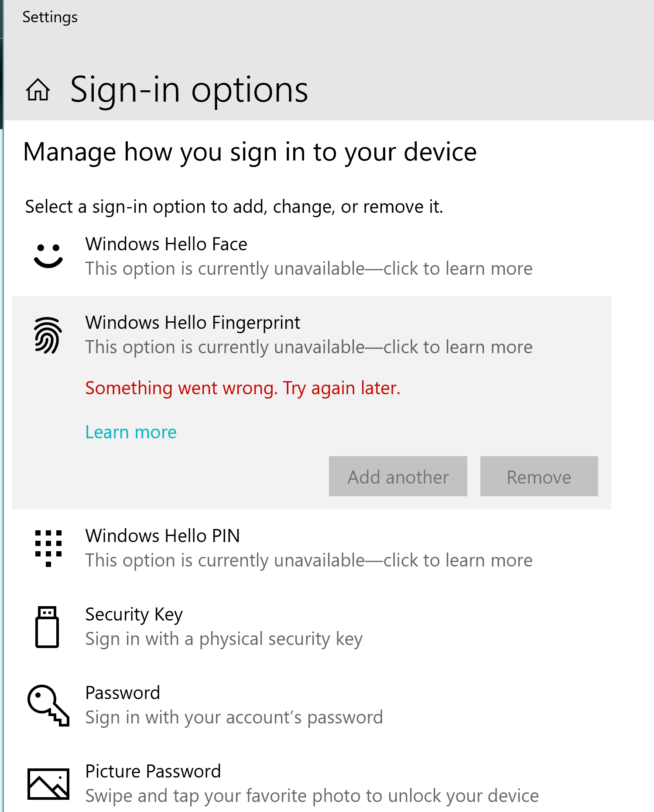654x812 pixels.
Task: Click the red error message text
Action: tap(243, 388)
